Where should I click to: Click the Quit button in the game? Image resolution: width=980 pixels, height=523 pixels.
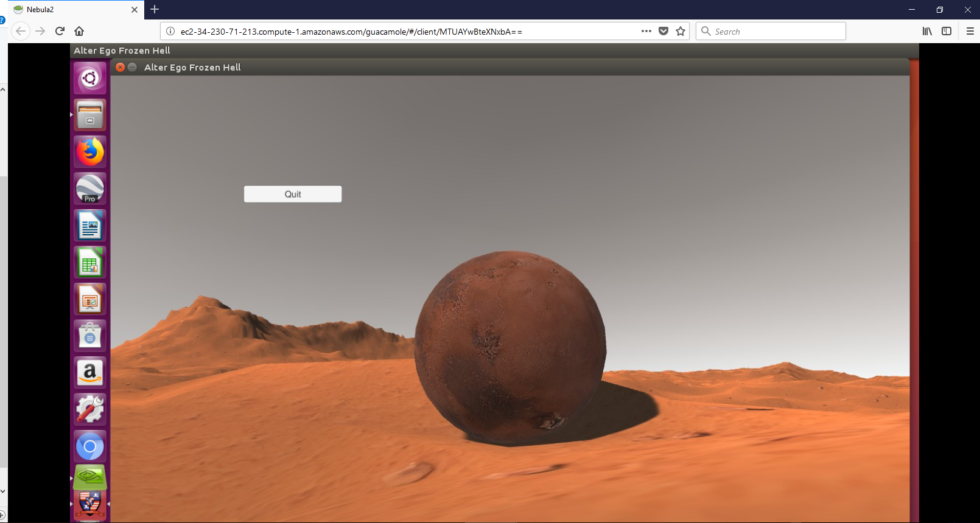[293, 194]
